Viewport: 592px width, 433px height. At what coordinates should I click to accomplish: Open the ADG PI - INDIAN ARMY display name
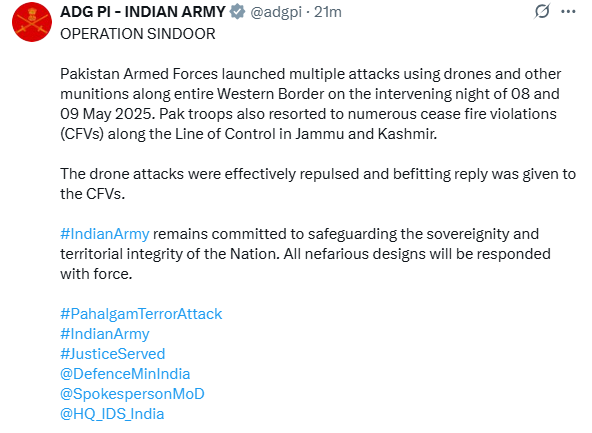[x=143, y=12]
